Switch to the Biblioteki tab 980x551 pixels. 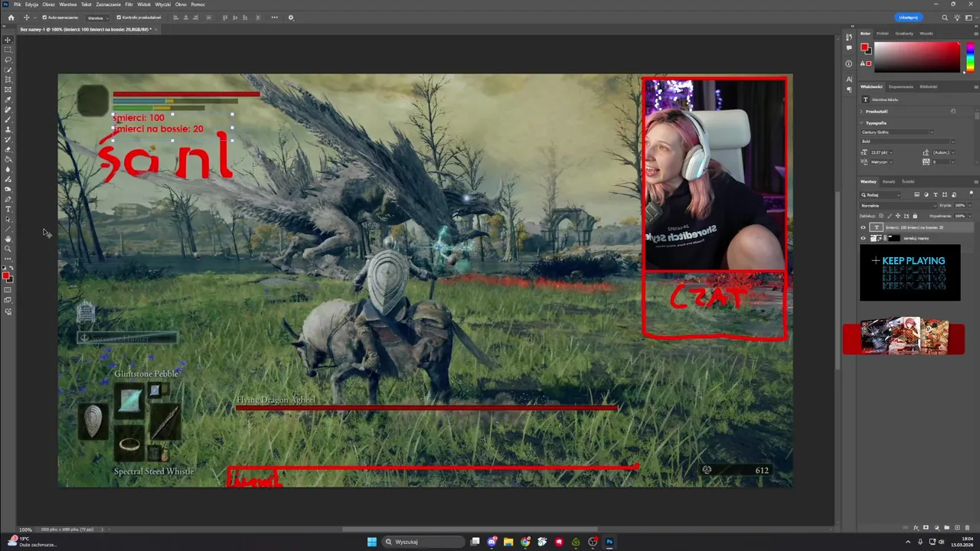(928, 86)
